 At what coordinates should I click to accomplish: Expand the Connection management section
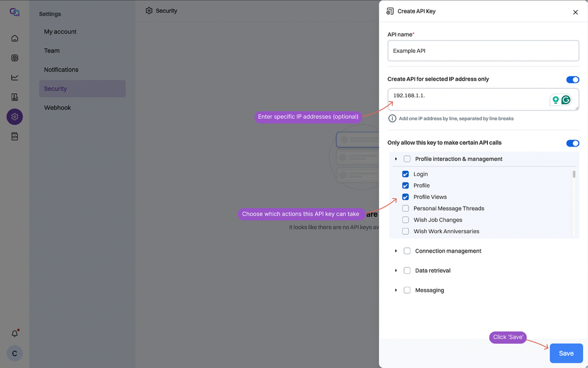pyautogui.click(x=396, y=251)
